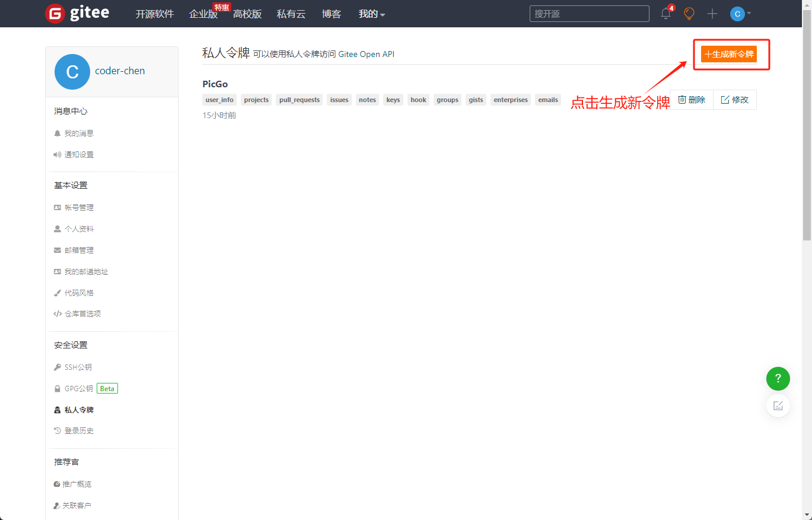Open the PicGo token title

[x=215, y=84]
